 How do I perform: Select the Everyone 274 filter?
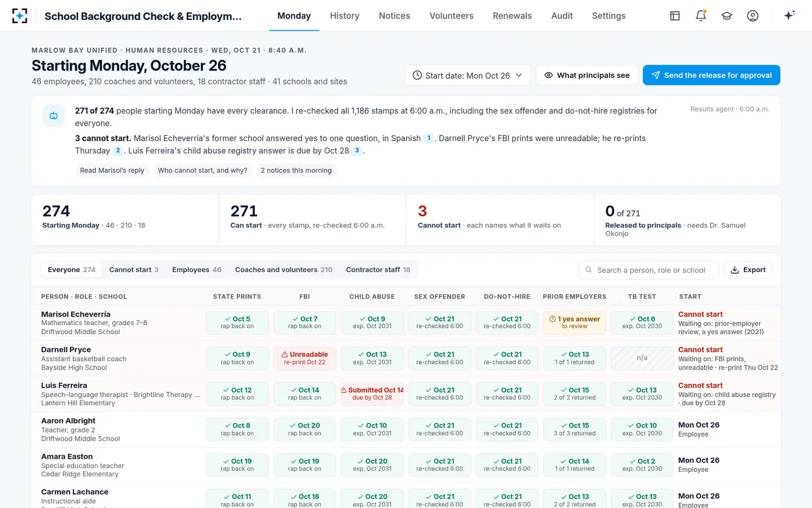(x=72, y=270)
